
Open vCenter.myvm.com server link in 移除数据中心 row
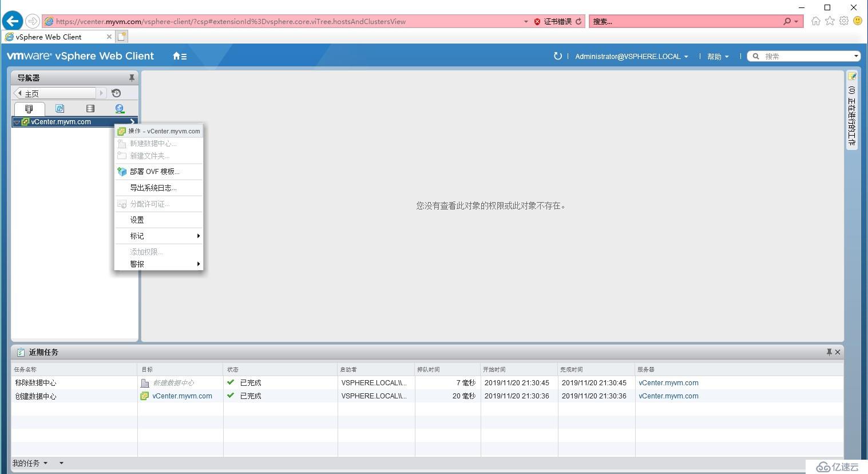[668, 382]
